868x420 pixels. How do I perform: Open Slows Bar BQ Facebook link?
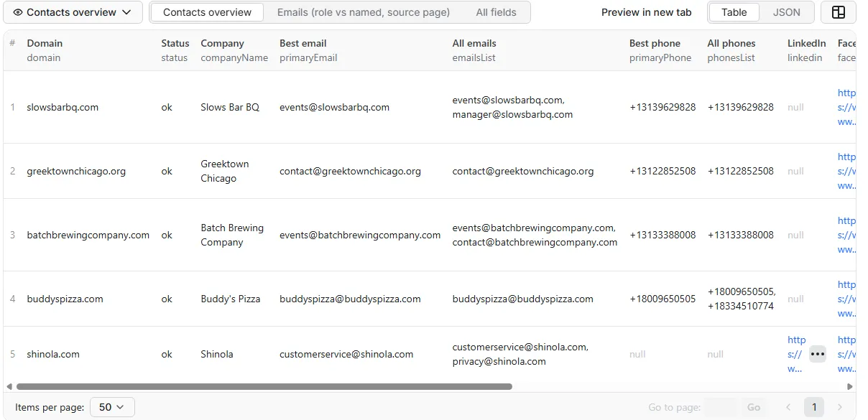(846, 107)
